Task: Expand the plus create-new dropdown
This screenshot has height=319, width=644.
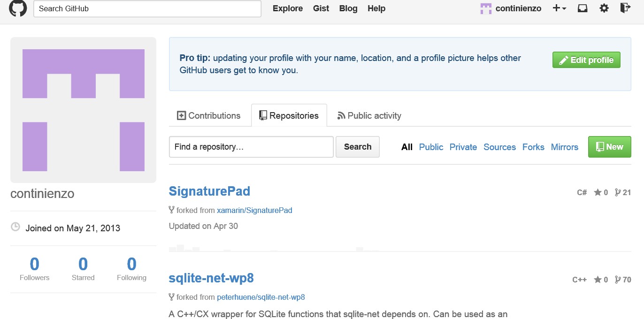Action: pyautogui.click(x=560, y=8)
